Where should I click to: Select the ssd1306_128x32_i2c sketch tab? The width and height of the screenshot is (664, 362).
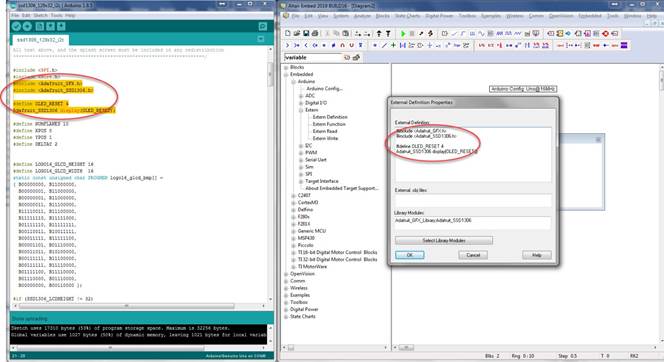[x=40, y=39]
